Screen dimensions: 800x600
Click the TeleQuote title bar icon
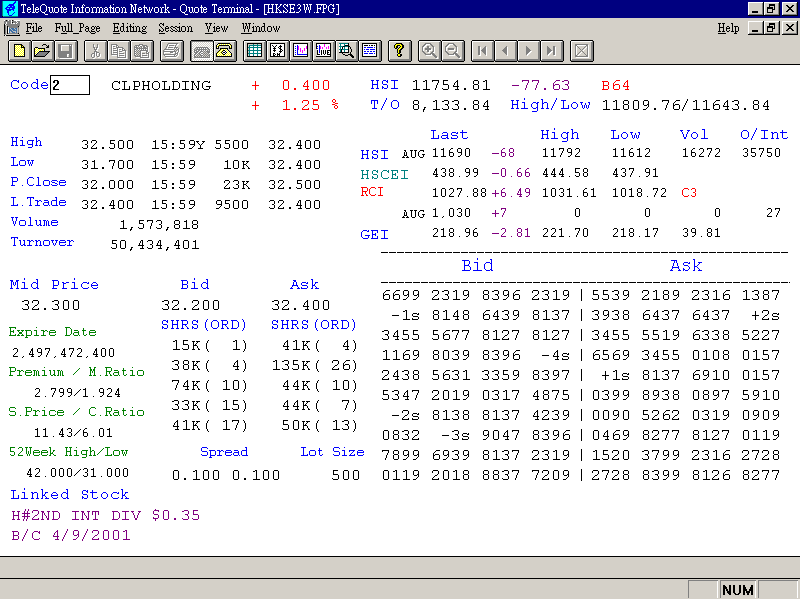click(10, 9)
